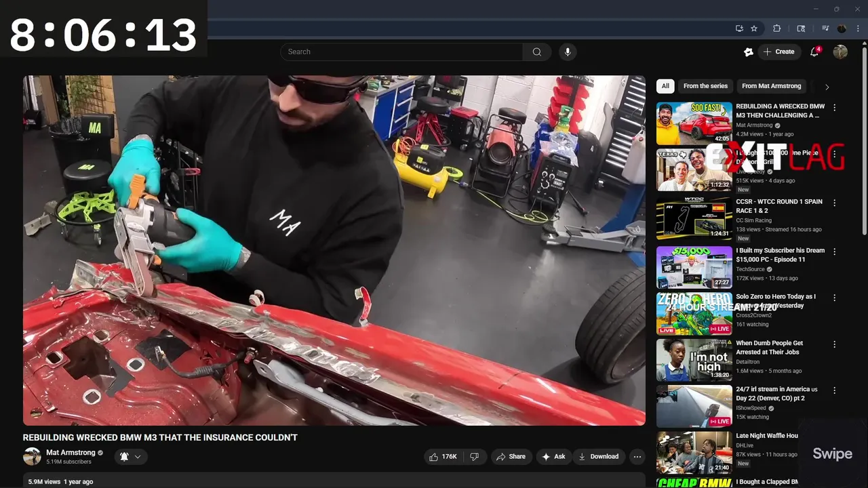868x488 pixels.
Task: Open menu for 24/7 irl stream video
Action: 834,390
